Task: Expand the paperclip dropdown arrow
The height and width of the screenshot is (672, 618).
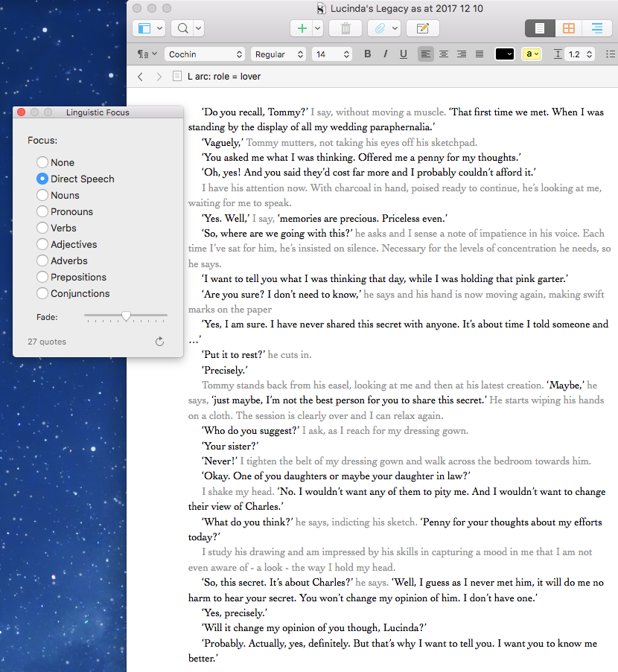Action: coord(395,29)
